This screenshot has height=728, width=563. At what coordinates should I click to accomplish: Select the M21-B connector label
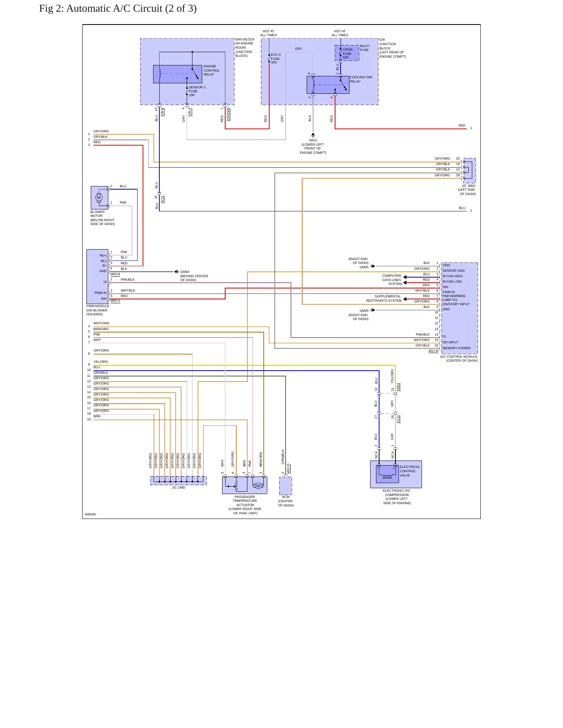pos(433,351)
